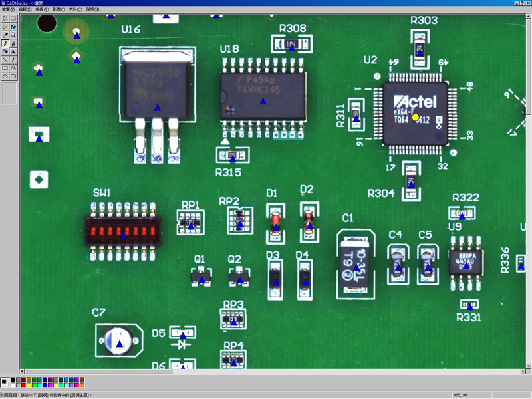Click the horizontal scrollbar left arrow

[x=22, y=372]
